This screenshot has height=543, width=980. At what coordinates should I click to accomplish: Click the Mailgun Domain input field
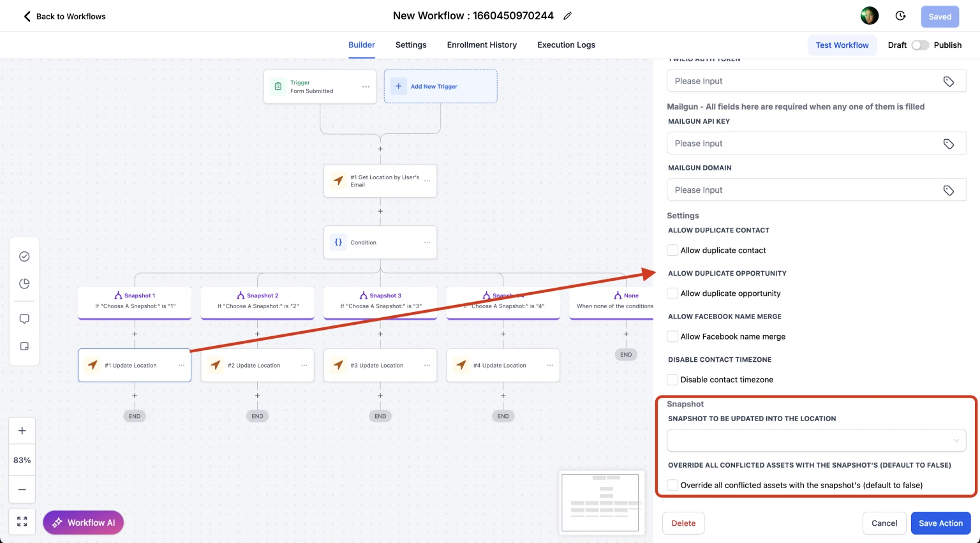click(x=804, y=190)
